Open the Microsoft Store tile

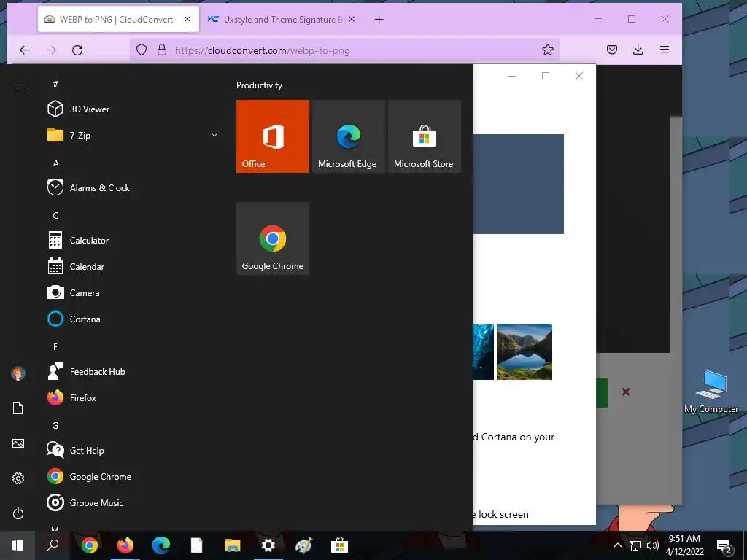click(x=425, y=136)
